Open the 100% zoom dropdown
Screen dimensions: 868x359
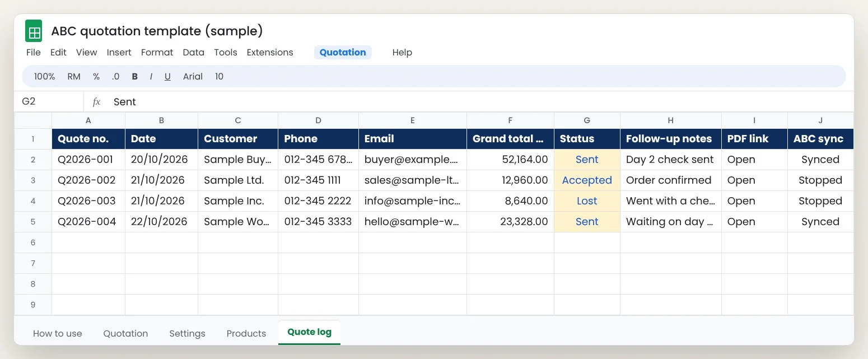click(45, 77)
